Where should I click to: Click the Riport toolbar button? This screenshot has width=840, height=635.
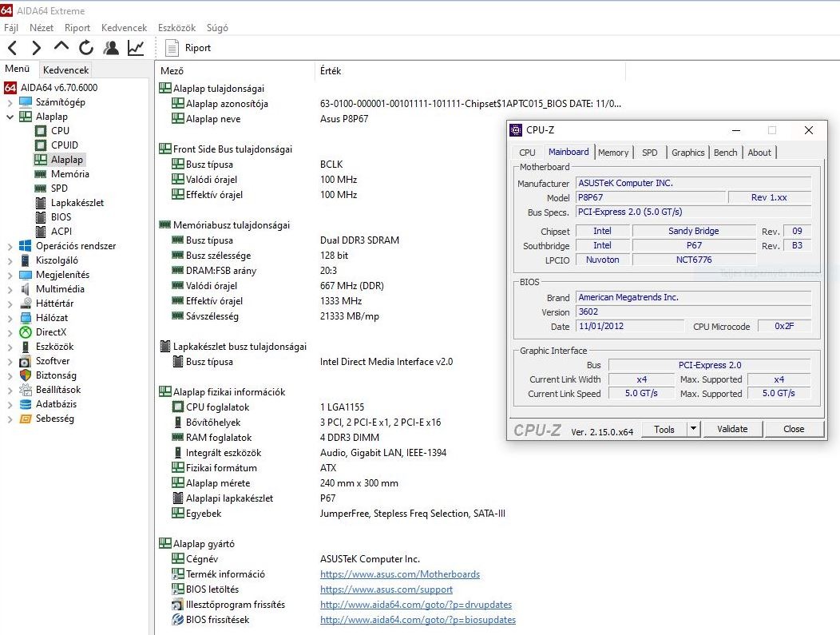pos(188,48)
